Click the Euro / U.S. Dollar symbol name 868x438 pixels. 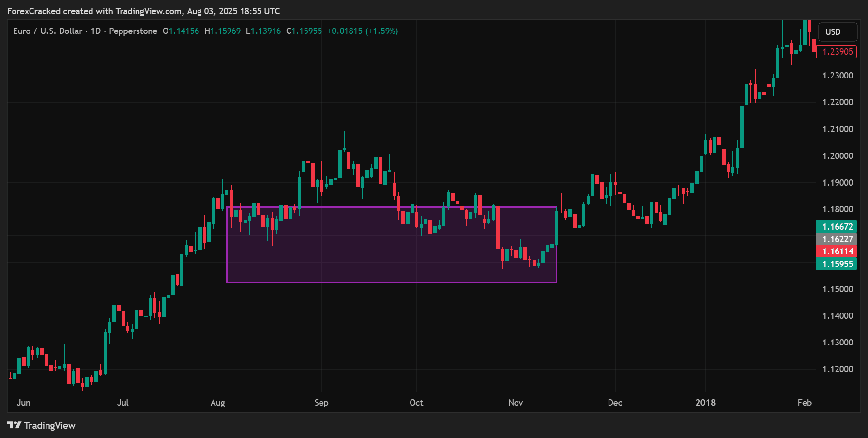tap(47, 31)
